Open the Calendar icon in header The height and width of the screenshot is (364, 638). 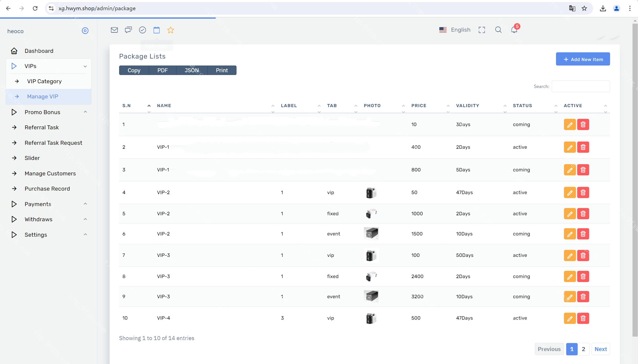tap(157, 30)
